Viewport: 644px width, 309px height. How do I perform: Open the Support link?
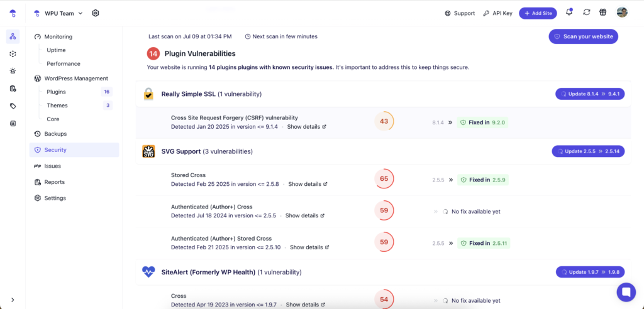tap(460, 13)
